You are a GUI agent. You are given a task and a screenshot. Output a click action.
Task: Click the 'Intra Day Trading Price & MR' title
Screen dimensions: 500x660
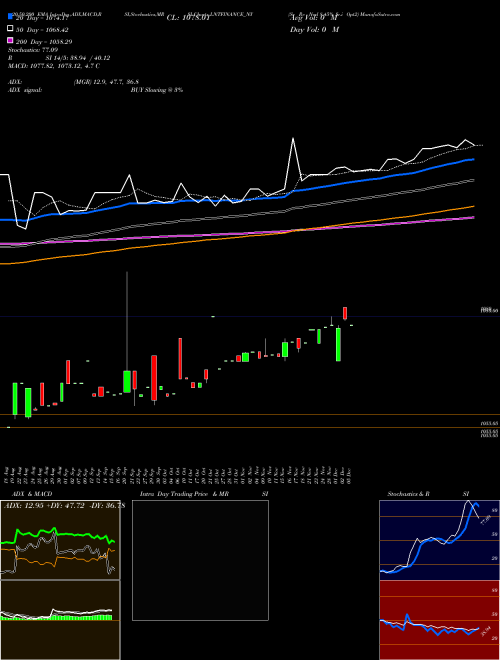point(184,494)
